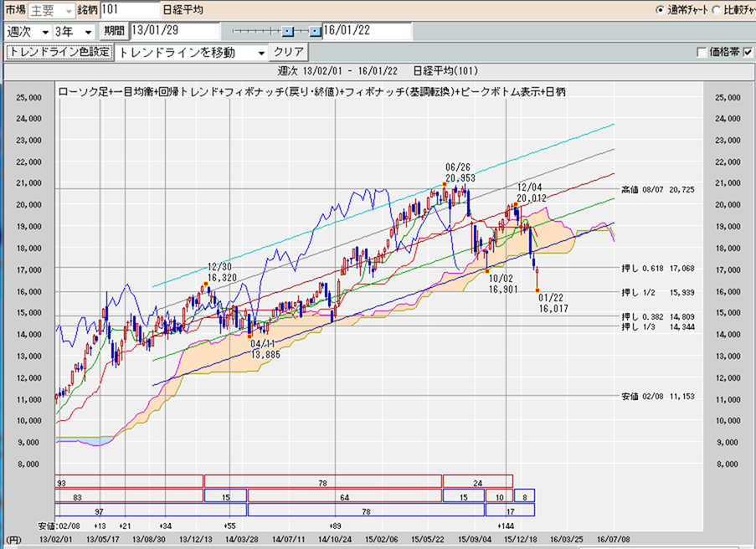
Task: Click the blue 15 box between 83 and 64
Action: [226, 495]
